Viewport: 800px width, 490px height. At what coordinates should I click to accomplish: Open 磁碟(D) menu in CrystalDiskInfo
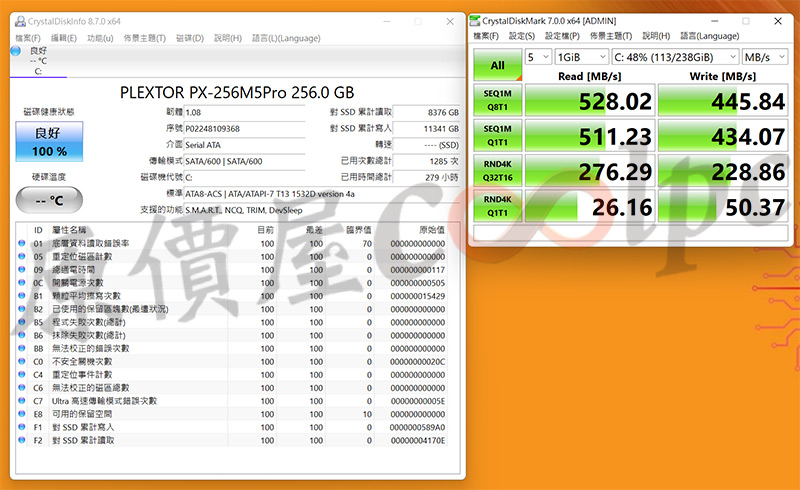(x=190, y=38)
